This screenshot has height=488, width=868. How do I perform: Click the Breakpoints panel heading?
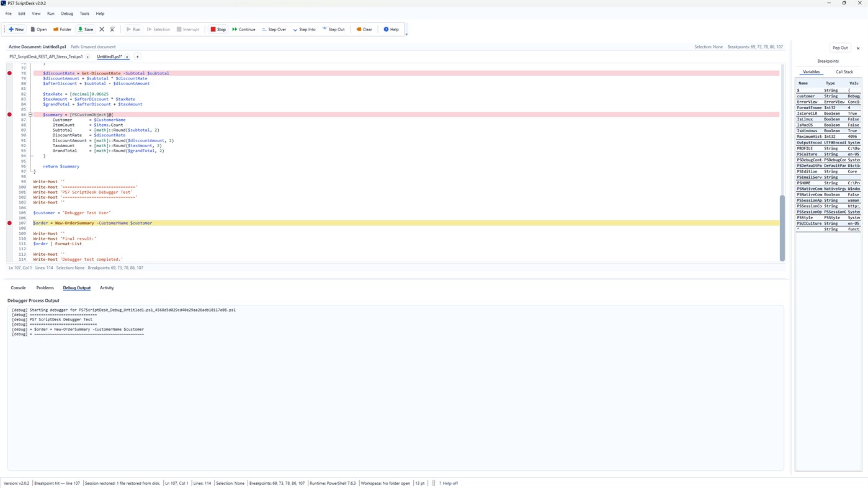828,61
